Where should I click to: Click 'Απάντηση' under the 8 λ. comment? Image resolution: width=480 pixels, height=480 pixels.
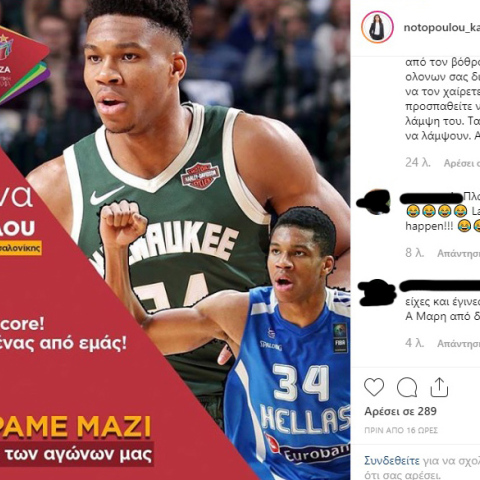[x=458, y=253]
